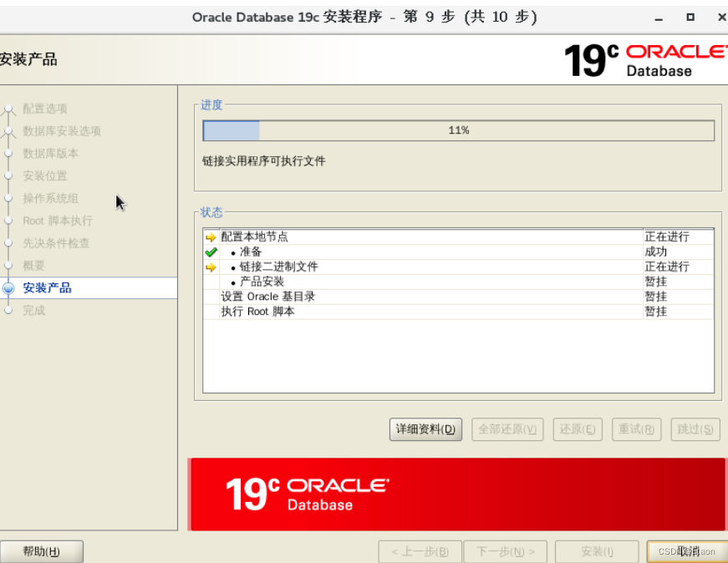Select the 操作系统组 step
Viewport: 728px width, 563px height.
pos(51,198)
